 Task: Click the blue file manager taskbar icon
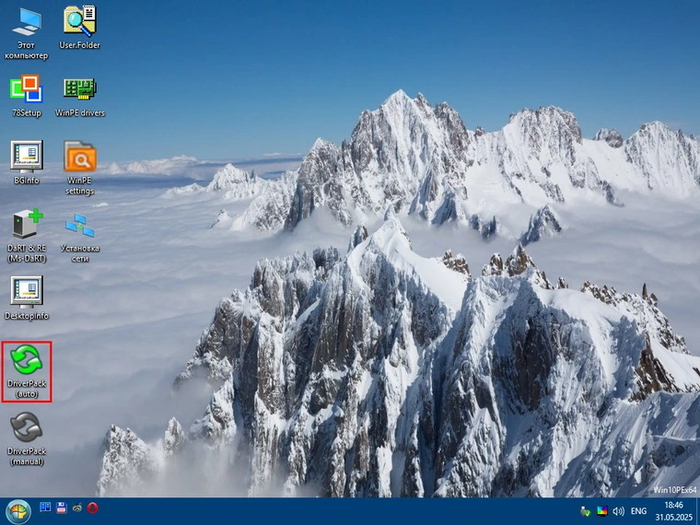(45, 509)
